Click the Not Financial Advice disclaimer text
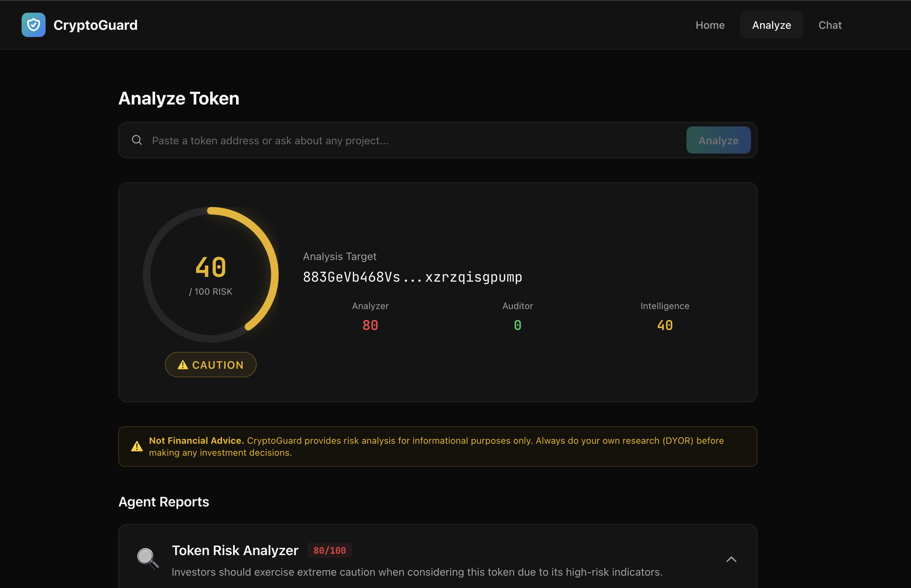 436,446
